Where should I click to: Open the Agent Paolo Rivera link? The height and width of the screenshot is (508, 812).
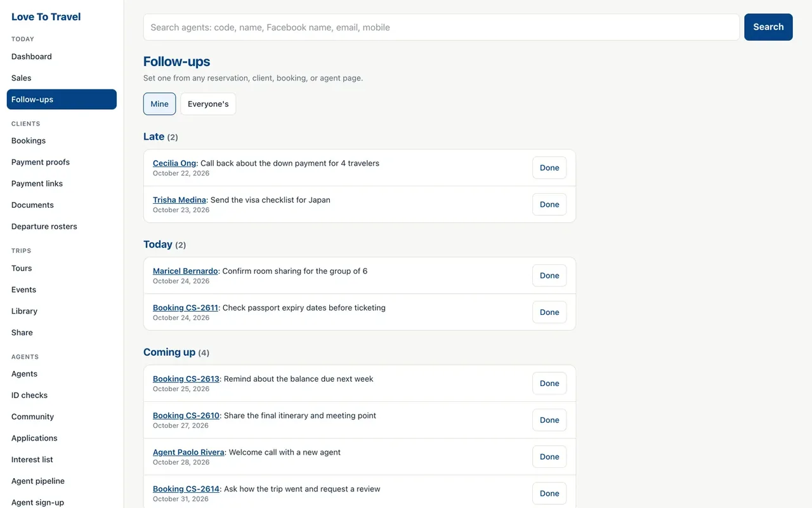[188, 453]
